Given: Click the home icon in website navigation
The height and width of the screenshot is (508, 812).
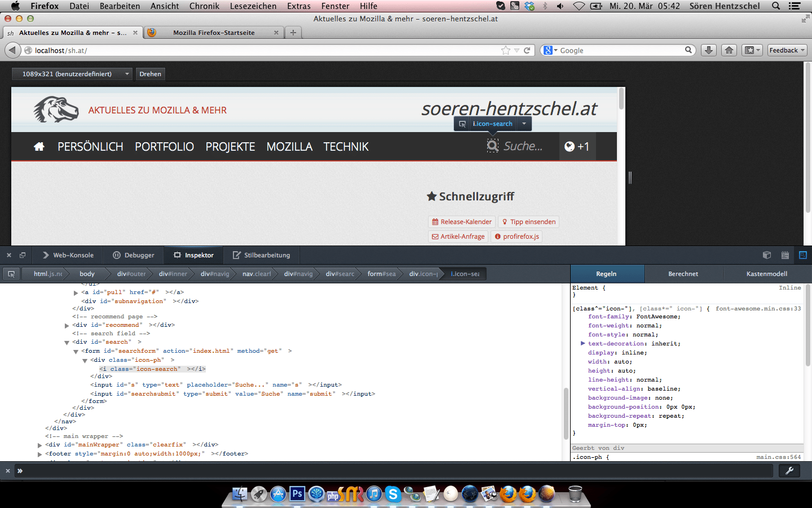Looking at the screenshot, I should pos(39,147).
